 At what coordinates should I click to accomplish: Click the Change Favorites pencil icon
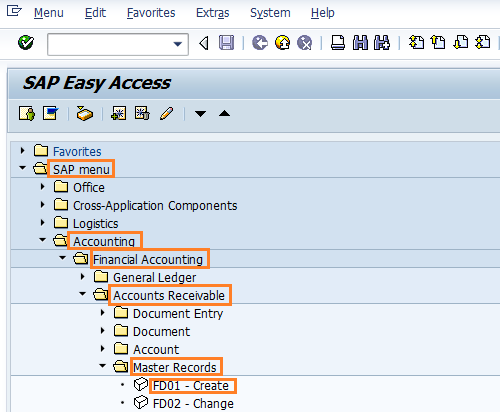(x=167, y=114)
